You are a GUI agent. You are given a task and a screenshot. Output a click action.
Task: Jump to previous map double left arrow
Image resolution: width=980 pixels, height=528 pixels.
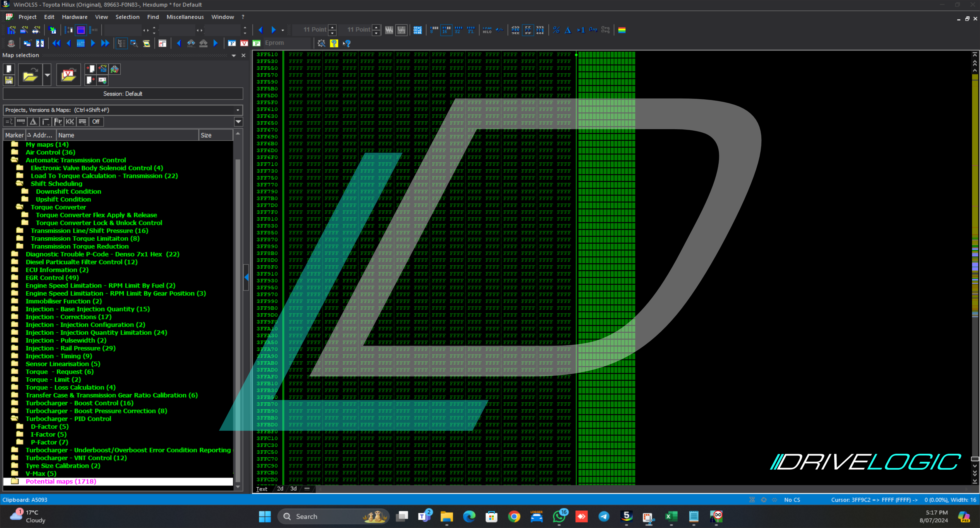(56, 43)
